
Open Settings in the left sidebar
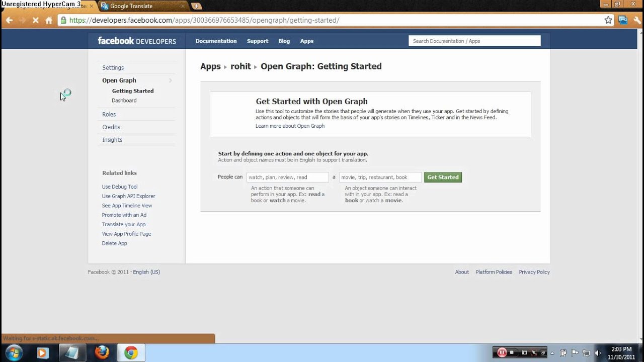[x=113, y=68]
